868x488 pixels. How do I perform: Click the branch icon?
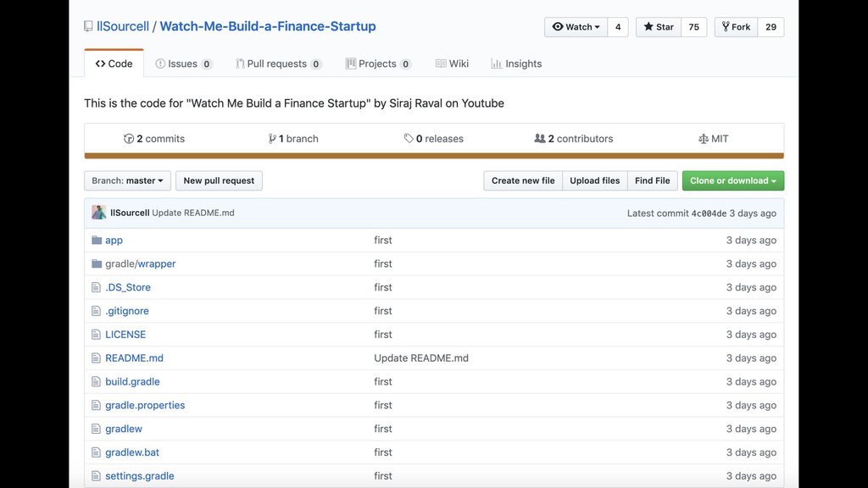(x=272, y=139)
